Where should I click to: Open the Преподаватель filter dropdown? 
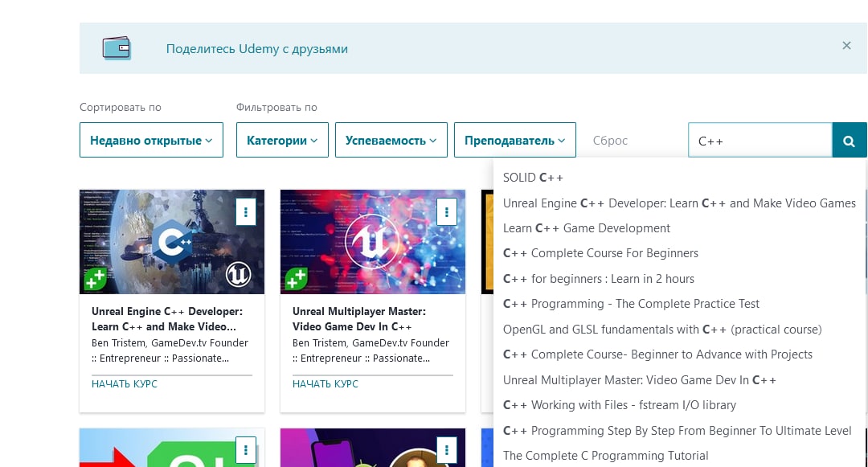[x=515, y=140]
